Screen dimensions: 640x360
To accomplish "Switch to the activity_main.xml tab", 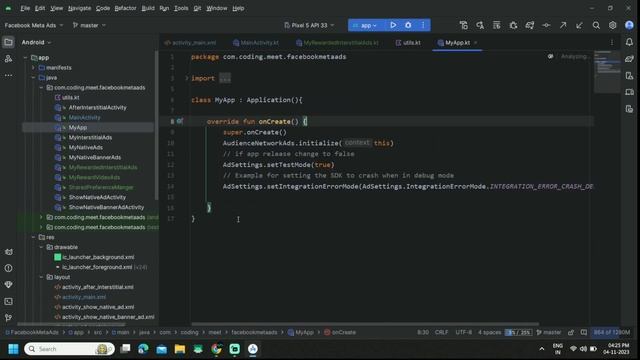I will point(190,42).
